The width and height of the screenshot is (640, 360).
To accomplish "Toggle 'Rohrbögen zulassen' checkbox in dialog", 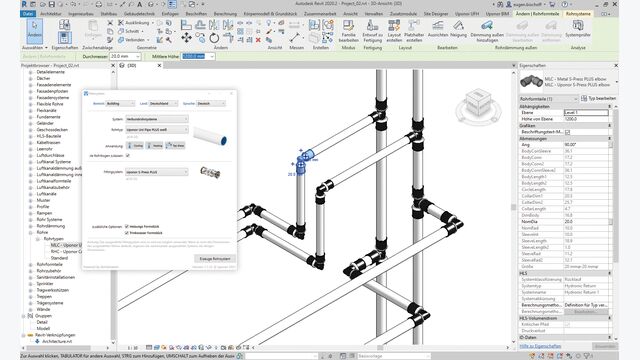I will 128,156.
